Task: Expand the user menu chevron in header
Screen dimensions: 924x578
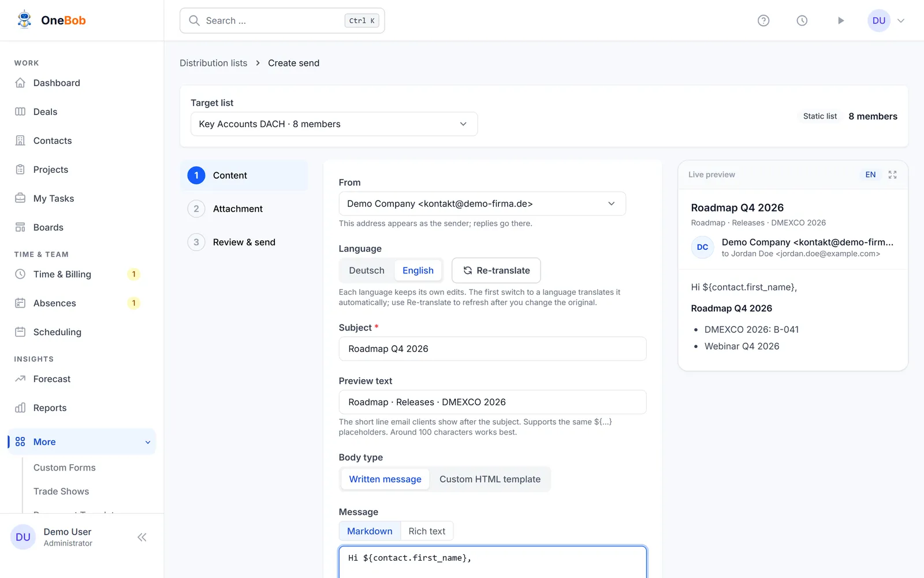Action: pyautogui.click(x=901, y=21)
